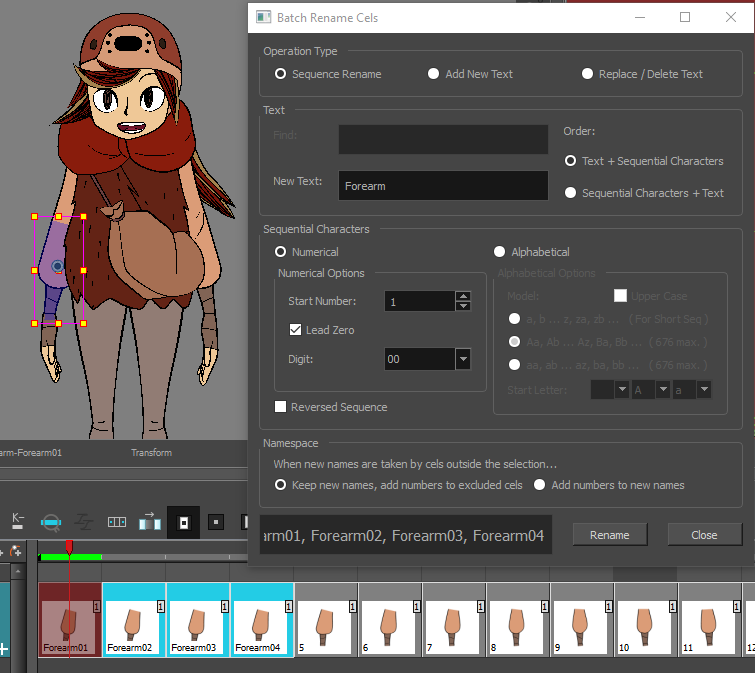Click the Start Number input field

pos(420,301)
